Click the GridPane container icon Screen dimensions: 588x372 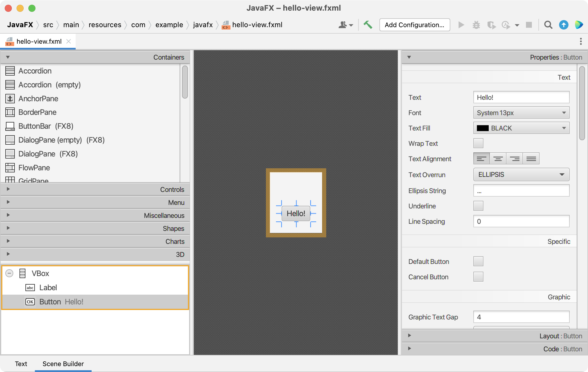coord(9,181)
